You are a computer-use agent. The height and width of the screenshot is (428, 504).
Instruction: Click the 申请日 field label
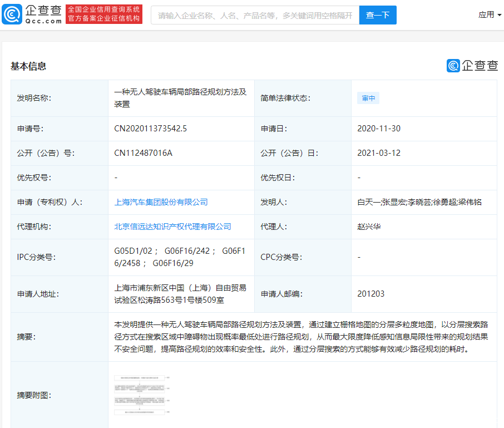(274, 129)
